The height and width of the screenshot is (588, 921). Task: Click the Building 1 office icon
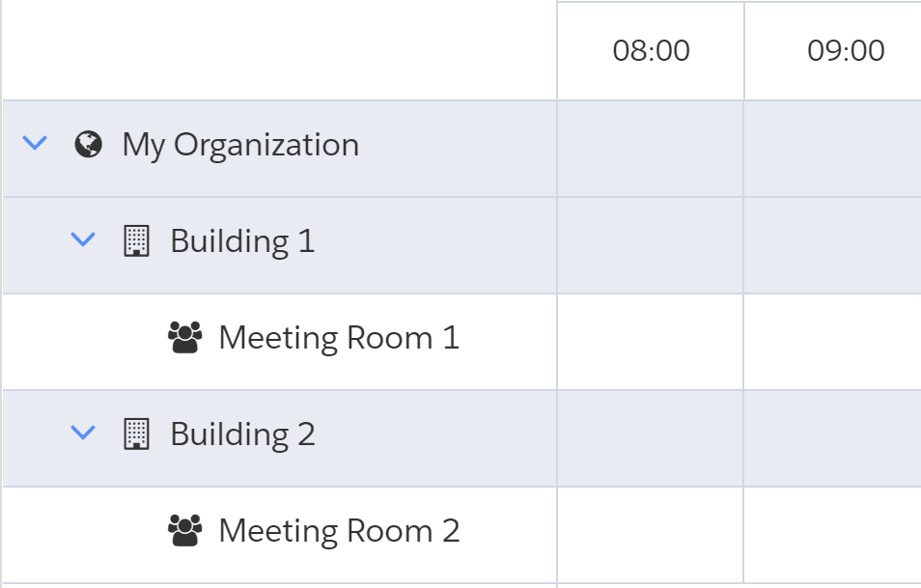tap(137, 241)
